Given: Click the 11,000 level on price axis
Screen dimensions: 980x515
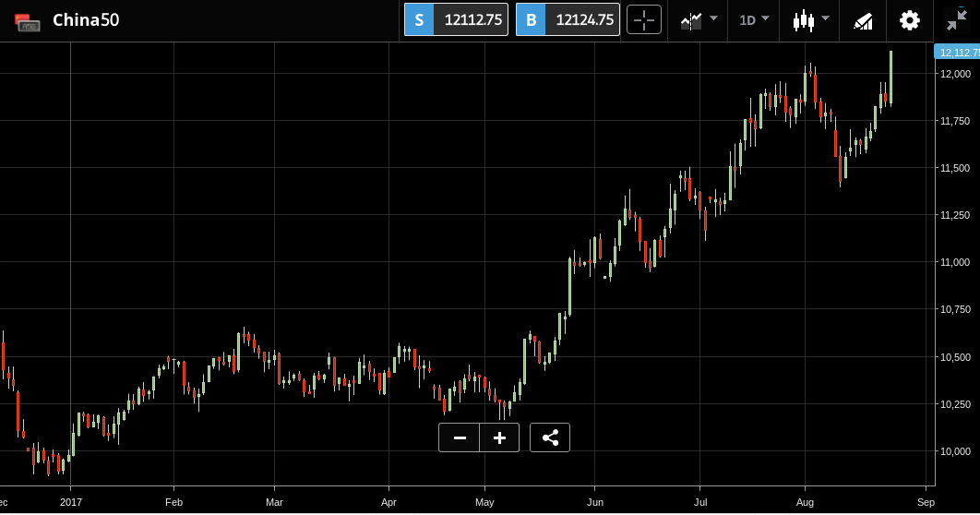Looking at the screenshot, I should [956, 262].
